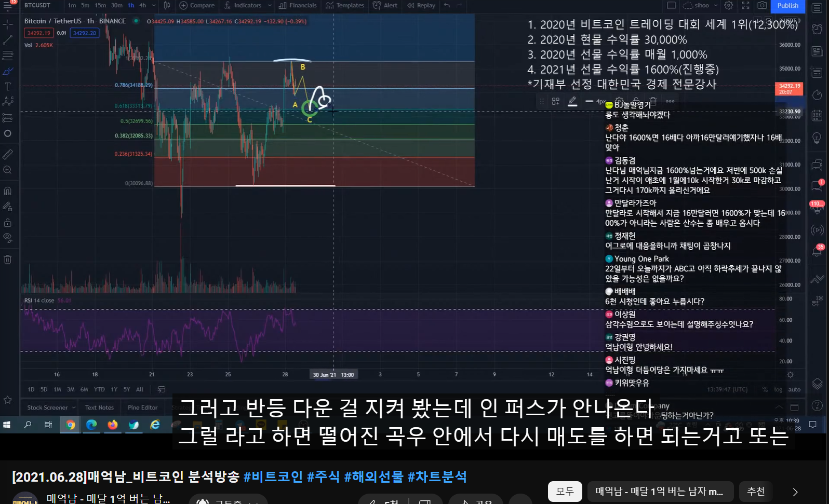829x504 pixels.
Task: Enter fullscreen mode for chart
Action: point(745,5)
